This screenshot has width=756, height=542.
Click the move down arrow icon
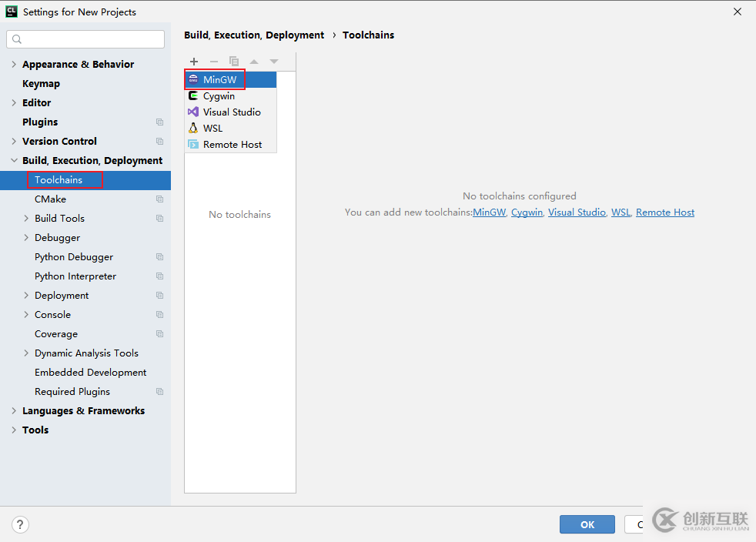tap(274, 62)
